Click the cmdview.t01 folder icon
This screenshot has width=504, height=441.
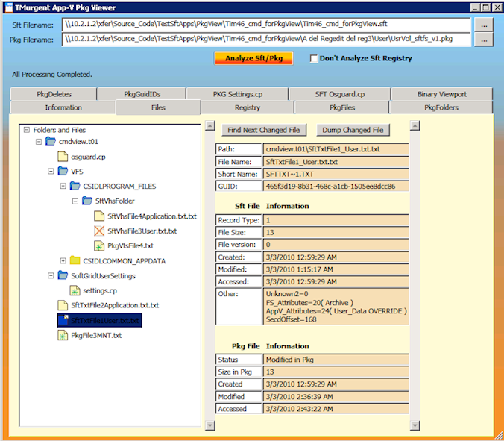[51, 141]
